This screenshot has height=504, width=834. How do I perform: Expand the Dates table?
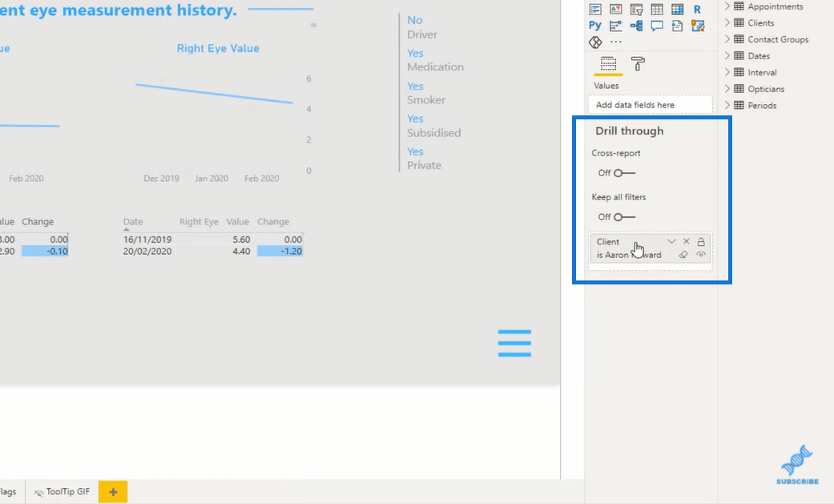(x=727, y=56)
